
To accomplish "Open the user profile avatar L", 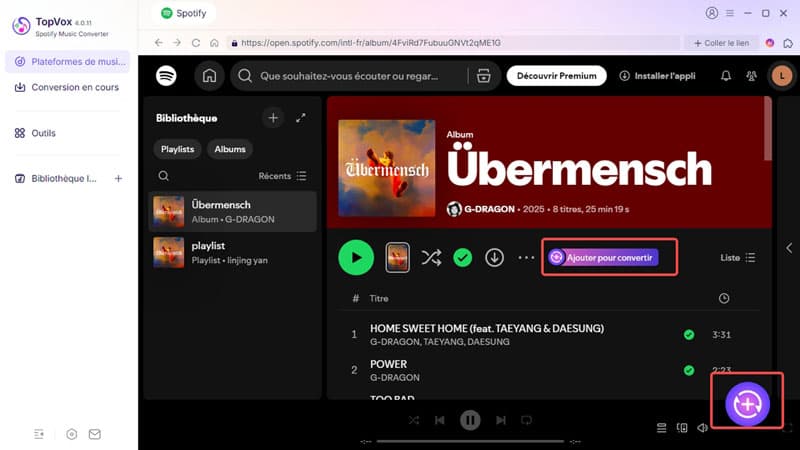I will 782,76.
